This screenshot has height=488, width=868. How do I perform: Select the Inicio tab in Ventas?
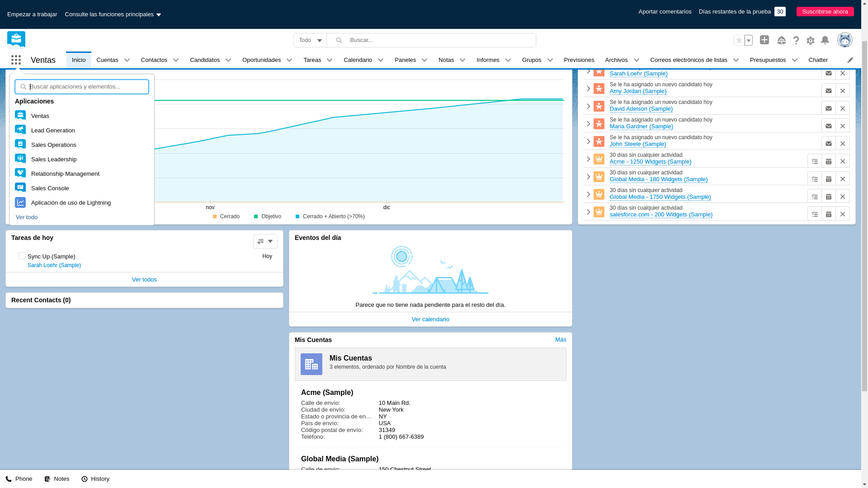pos(78,60)
